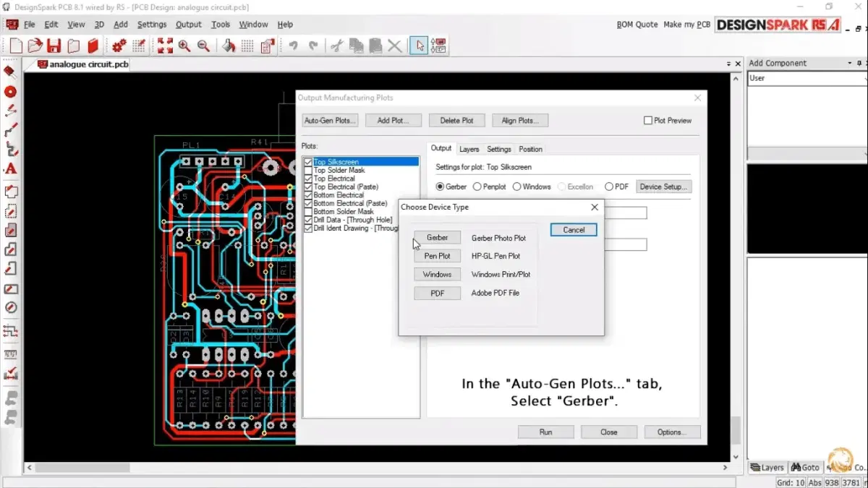
Task: Click the View All fit-arrows icon
Action: click(x=165, y=46)
